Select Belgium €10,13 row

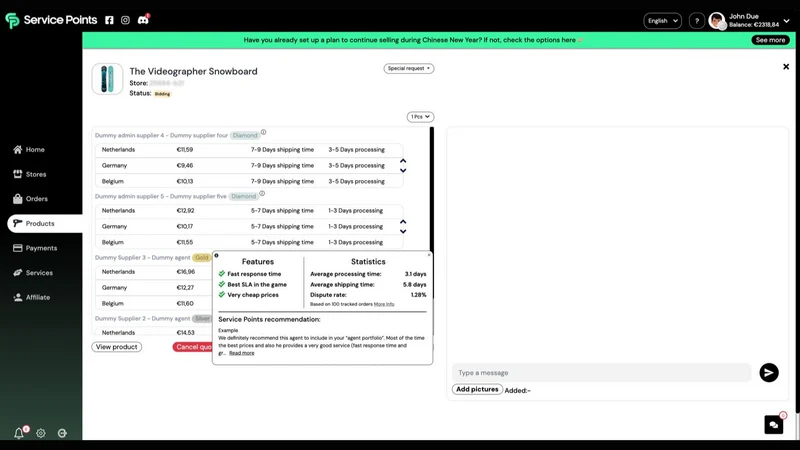click(x=249, y=181)
